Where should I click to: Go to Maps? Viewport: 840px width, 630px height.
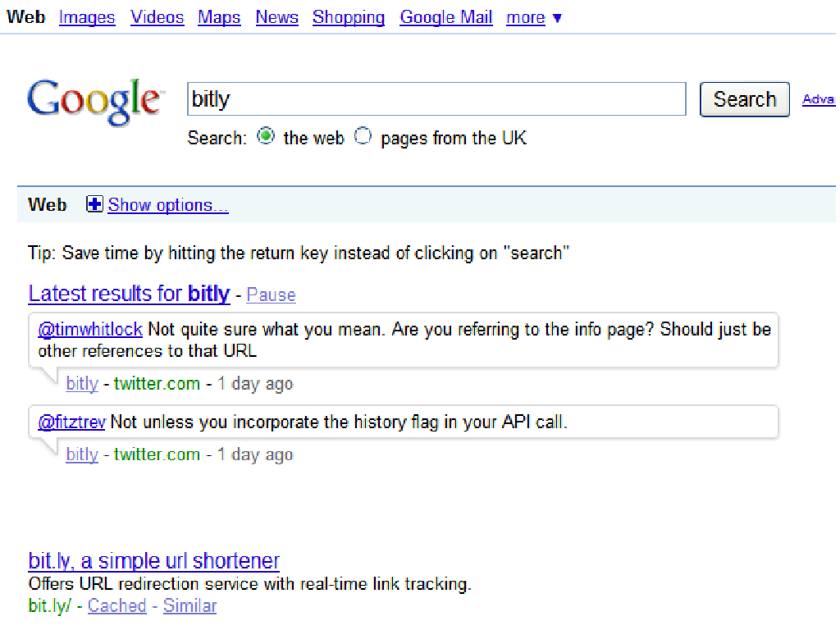pos(219,17)
